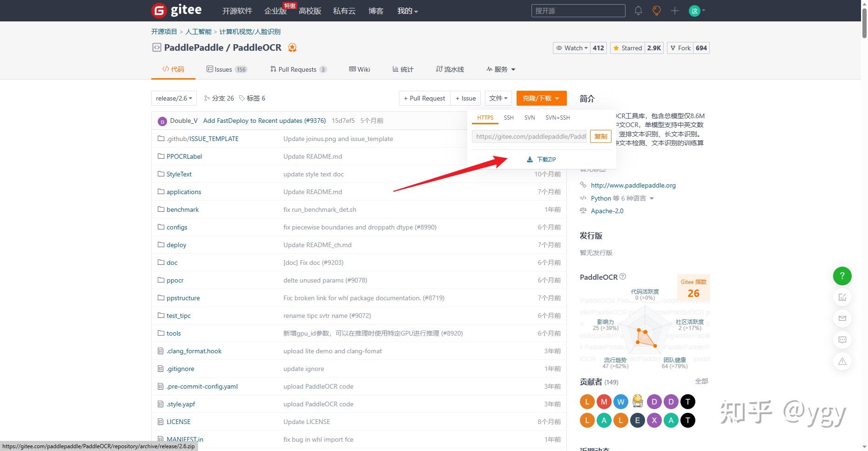This screenshot has width=868, height=451.
Task: Click the HTTPS clone URL field
Action: coord(529,136)
